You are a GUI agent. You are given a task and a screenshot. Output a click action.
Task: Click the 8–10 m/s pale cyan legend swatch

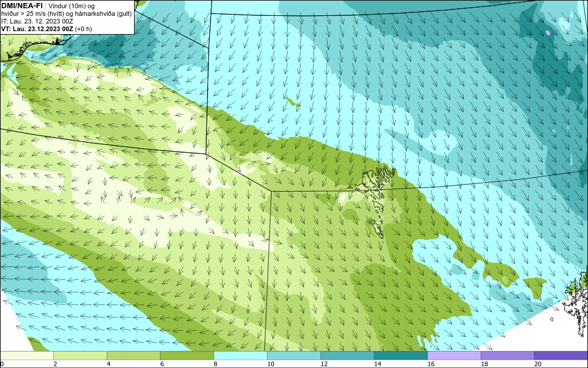pos(240,356)
